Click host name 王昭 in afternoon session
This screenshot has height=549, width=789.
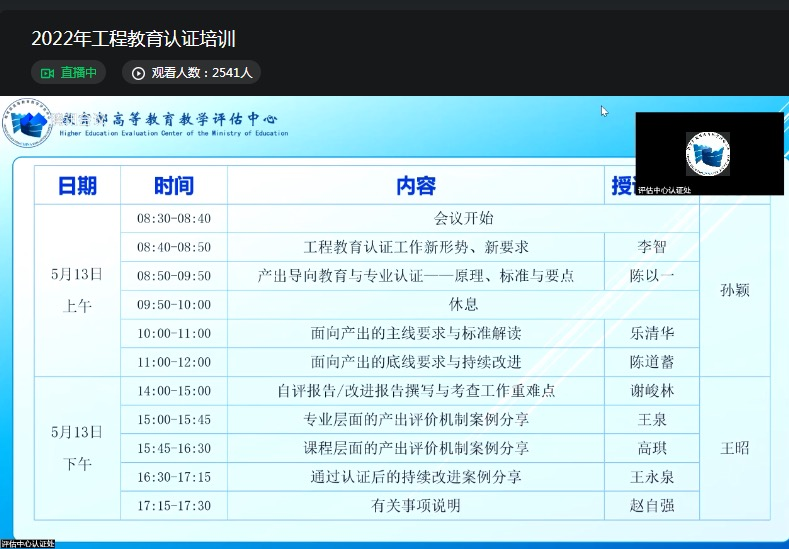click(x=734, y=448)
